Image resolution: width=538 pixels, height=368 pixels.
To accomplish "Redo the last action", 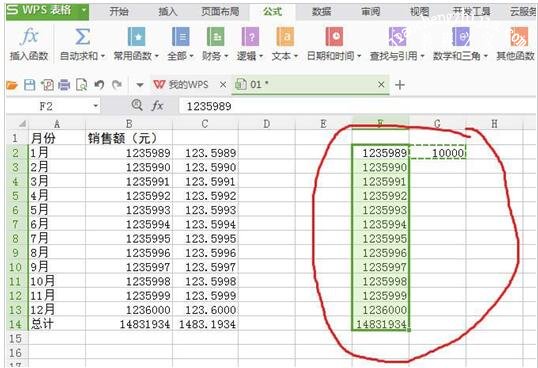I will (x=117, y=84).
